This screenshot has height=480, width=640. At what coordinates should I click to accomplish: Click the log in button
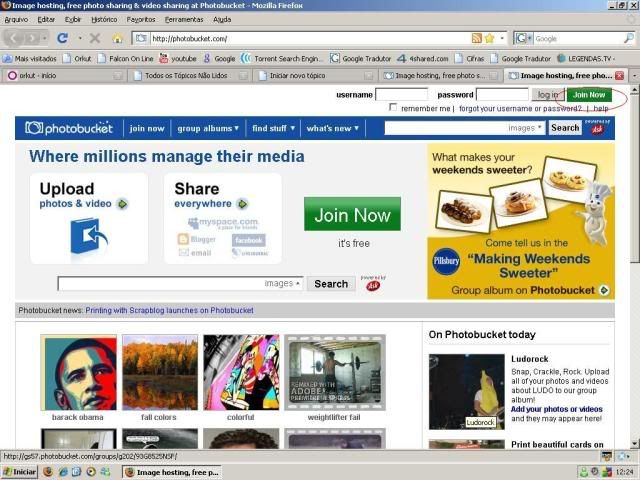point(548,95)
